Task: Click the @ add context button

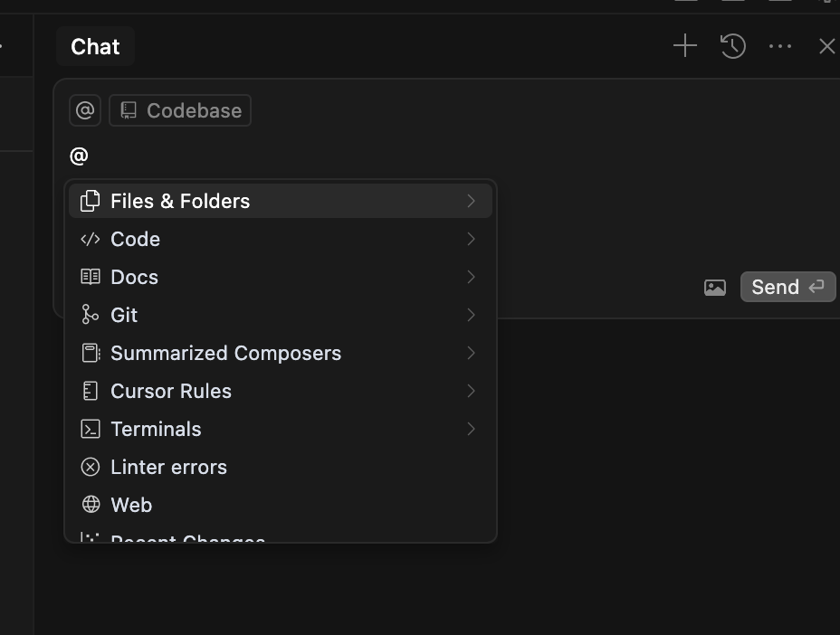Action: tap(85, 110)
